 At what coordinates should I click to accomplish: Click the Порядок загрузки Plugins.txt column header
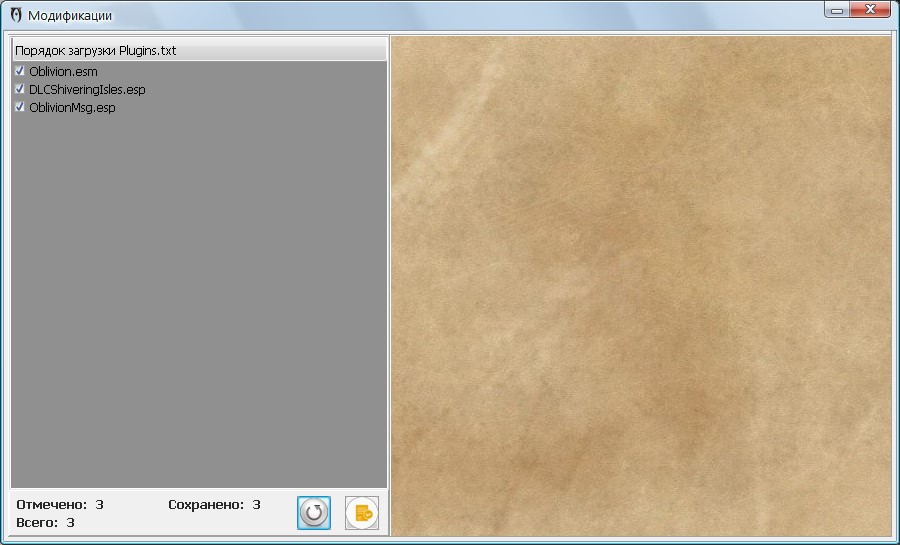(95, 50)
